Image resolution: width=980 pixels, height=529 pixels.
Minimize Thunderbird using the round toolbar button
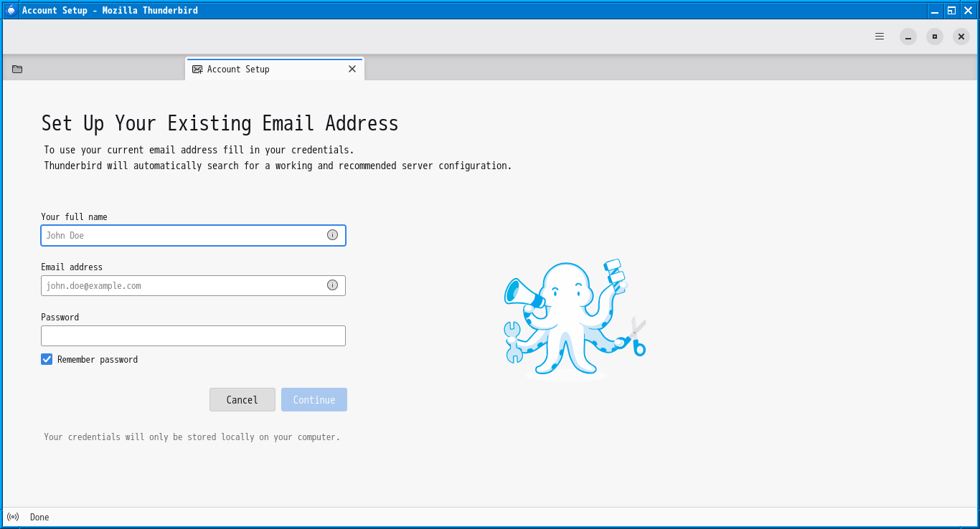pyautogui.click(x=908, y=37)
